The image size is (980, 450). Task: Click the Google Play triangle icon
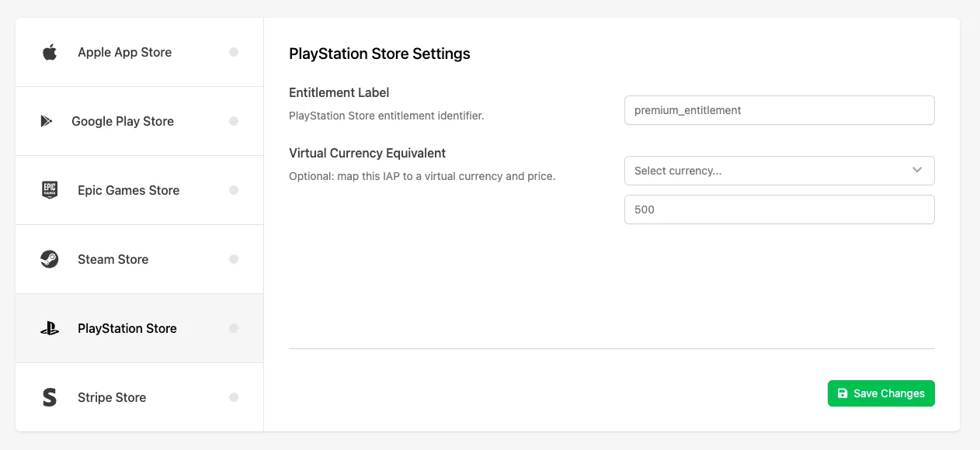pyautogui.click(x=47, y=121)
